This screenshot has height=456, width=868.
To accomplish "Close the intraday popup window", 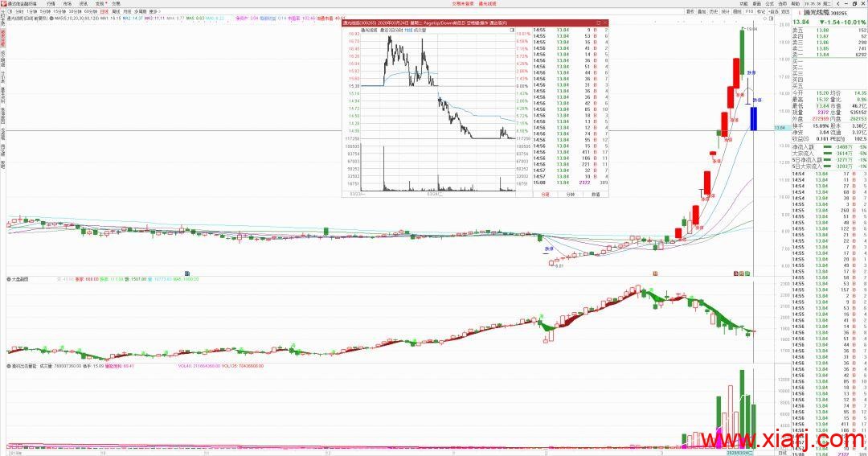I will tap(605, 23).
